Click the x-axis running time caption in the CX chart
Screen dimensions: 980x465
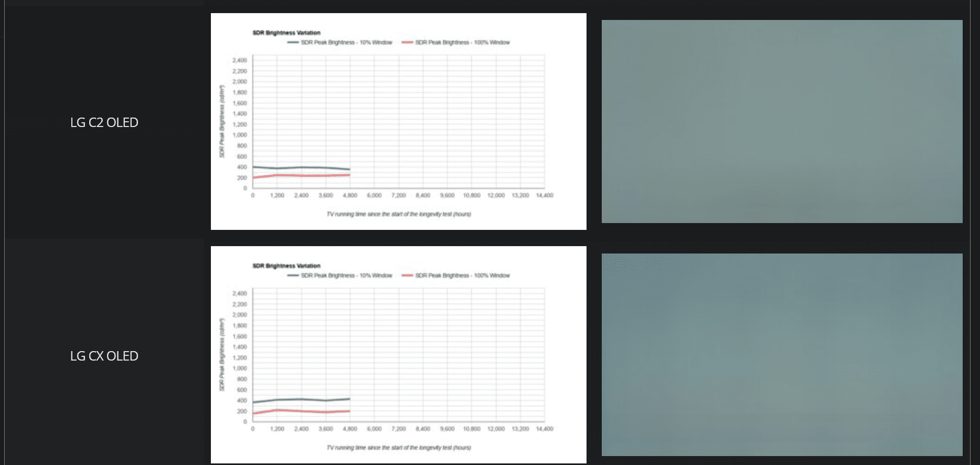pos(399,448)
